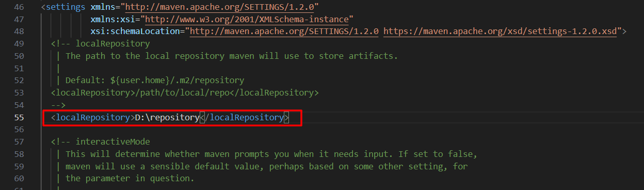Click line number 50 in the gutter
Image resolution: width=644 pixels, height=190 pixels.
pos(20,56)
